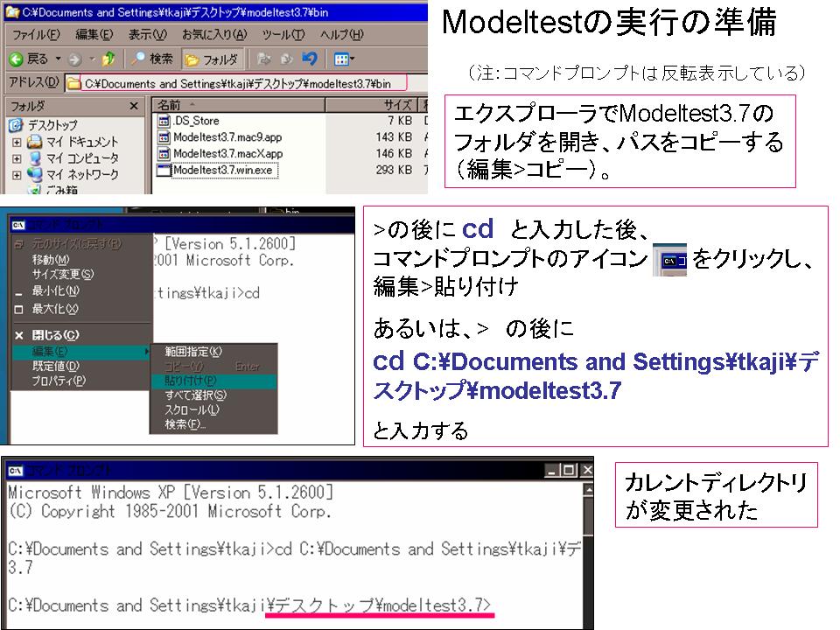The height and width of the screenshot is (630, 840).
Task: Expand the マイ コンピュータ tree node
Action: [17, 158]
